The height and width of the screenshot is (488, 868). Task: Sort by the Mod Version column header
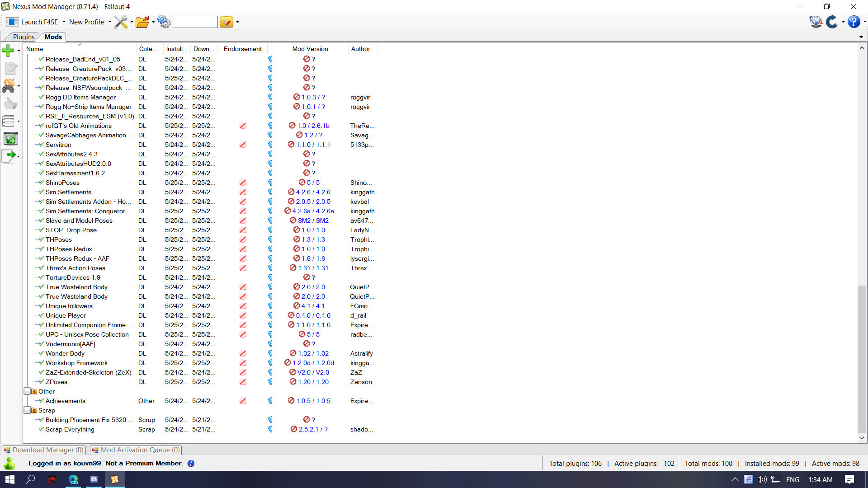coord(310,49)
